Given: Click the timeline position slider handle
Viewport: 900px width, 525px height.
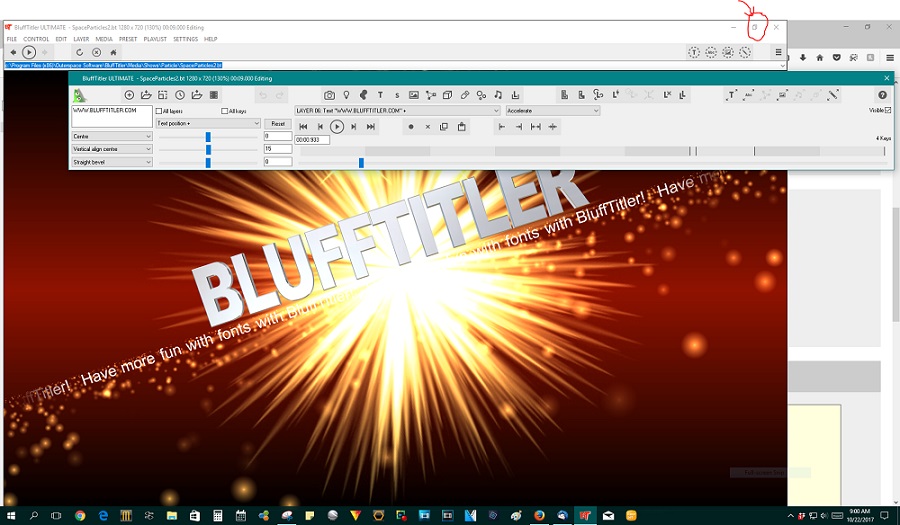Looking at the screenshot, I should click(x=361, y=162).
